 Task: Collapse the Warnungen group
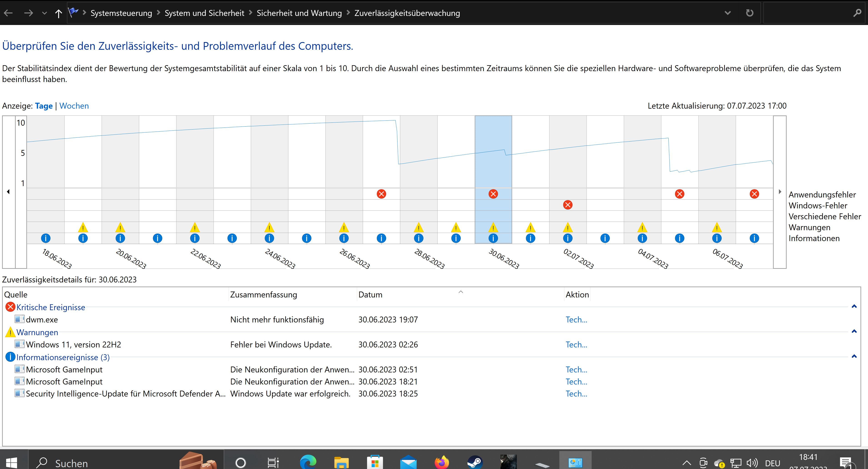tap(854, 332)
